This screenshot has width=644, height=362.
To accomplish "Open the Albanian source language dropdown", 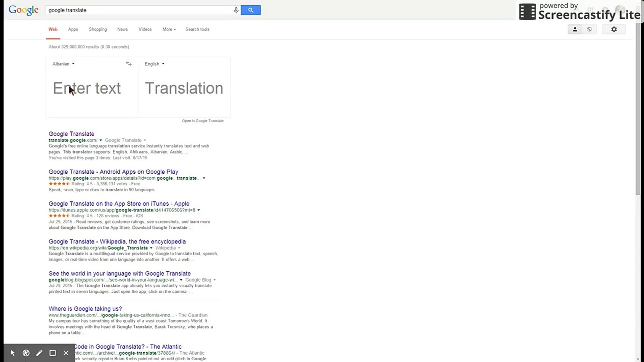I will coord(63,64).
